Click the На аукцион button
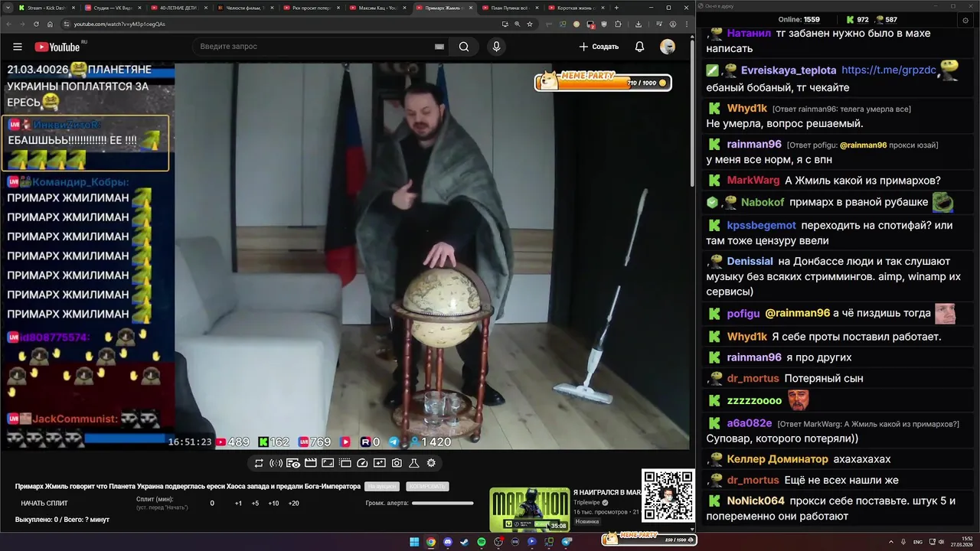The width and height of the screenshot is (980, 551). 382,487
